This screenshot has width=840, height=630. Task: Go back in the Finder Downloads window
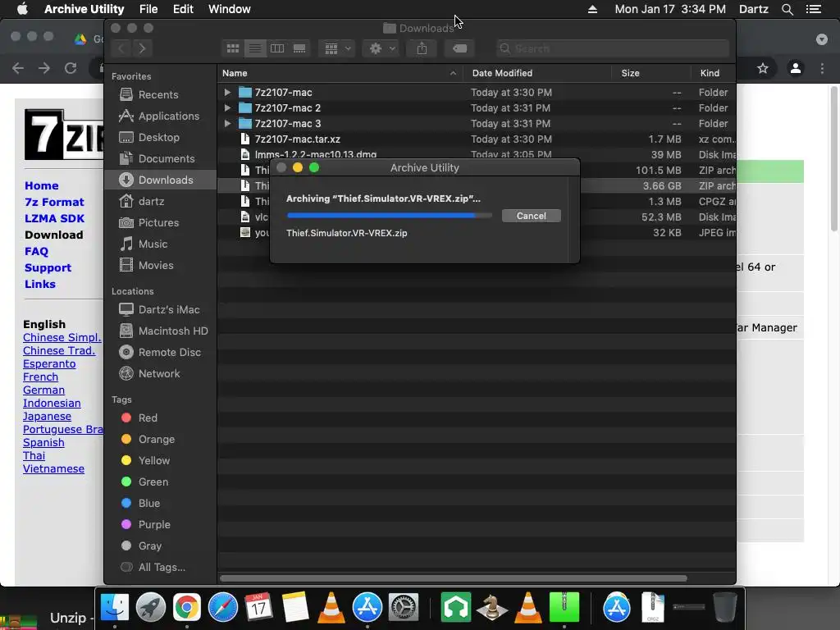coord(121,48)
